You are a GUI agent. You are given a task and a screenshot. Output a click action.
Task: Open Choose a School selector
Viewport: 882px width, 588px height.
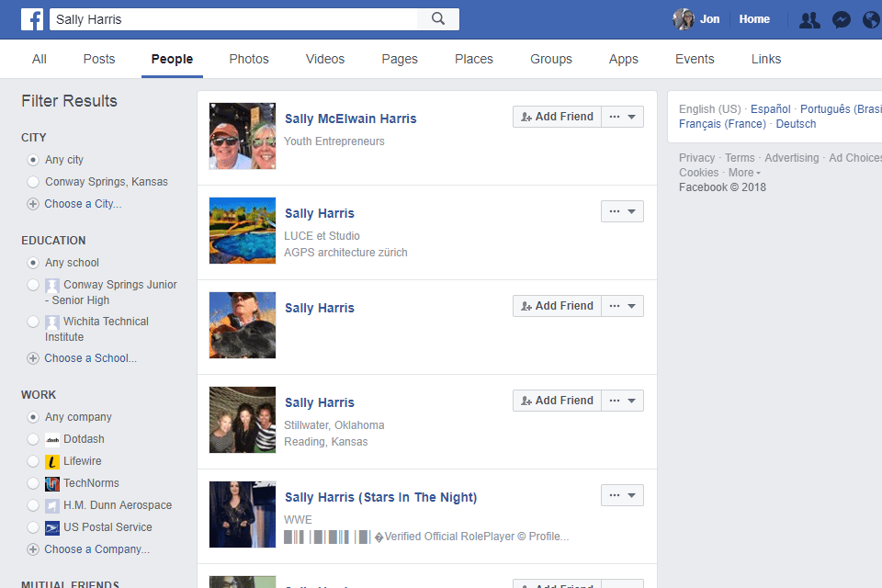point(91,358)
